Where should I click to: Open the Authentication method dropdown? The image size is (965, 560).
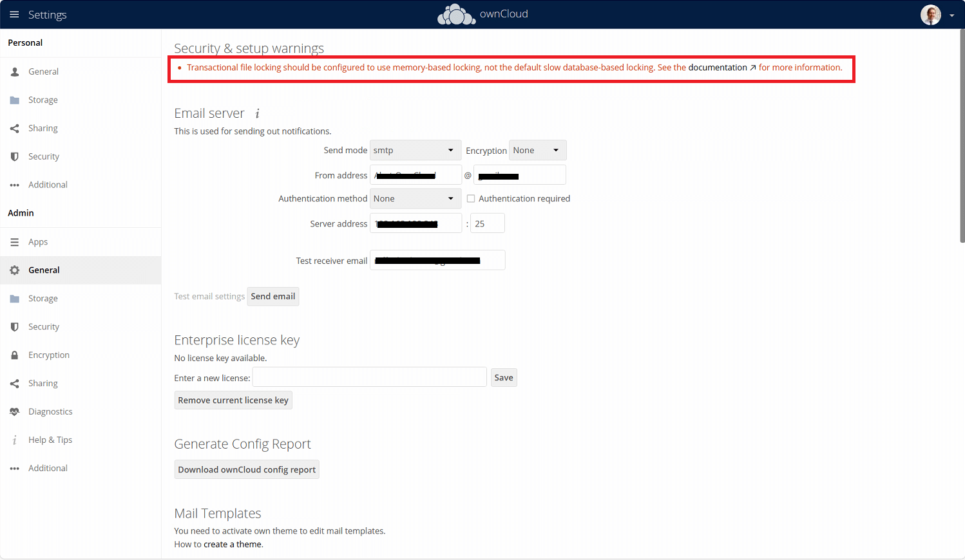[416, 198]
